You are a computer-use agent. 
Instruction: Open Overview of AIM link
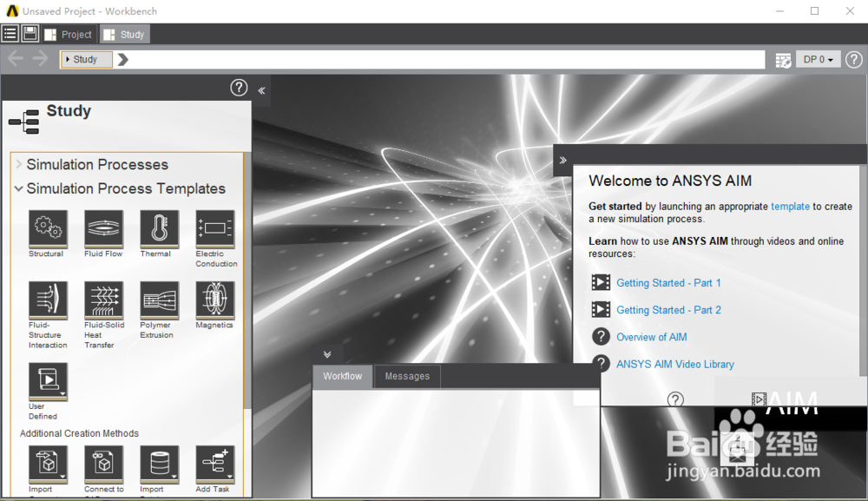652,337
